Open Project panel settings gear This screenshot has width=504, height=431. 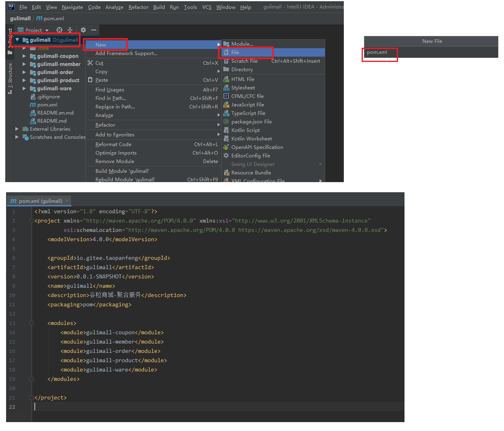[x=83, y=30]
